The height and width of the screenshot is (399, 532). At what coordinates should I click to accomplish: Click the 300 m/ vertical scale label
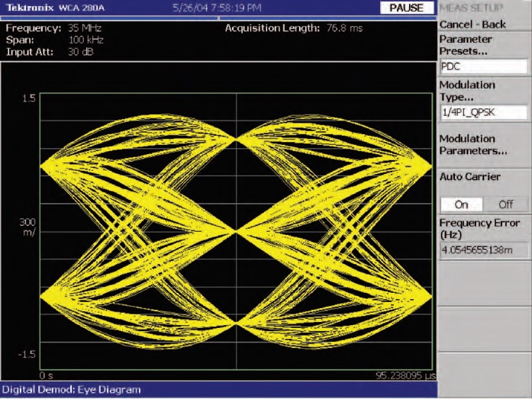click(27, 227)
